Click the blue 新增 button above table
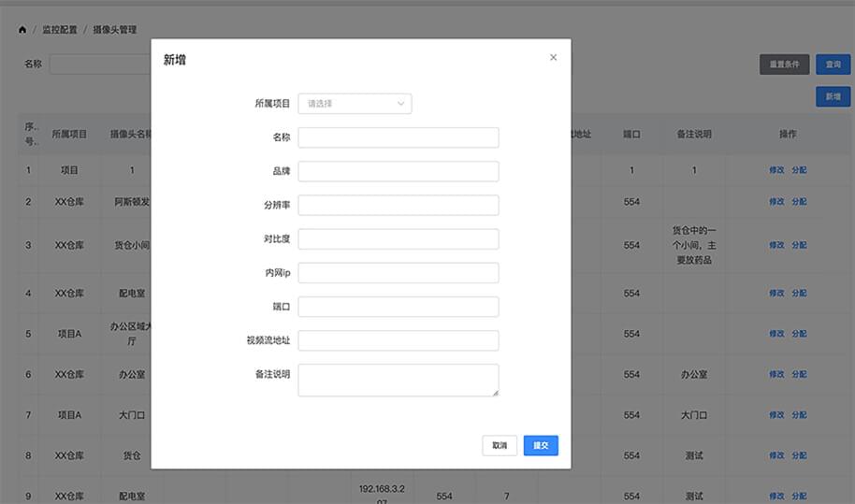Screen dimensions: 855x504 tap(833, 96)
